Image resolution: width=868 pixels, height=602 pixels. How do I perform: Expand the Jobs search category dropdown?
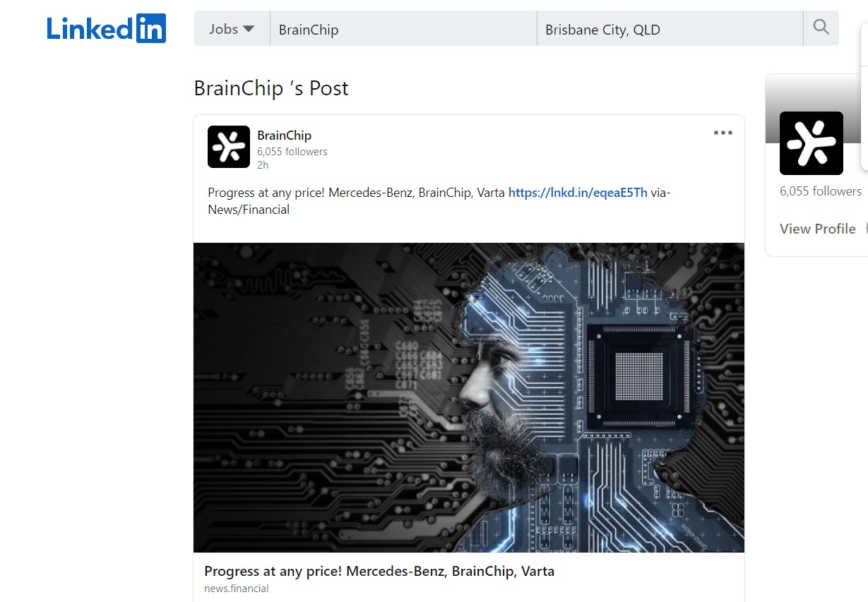[x=232, y=29]
